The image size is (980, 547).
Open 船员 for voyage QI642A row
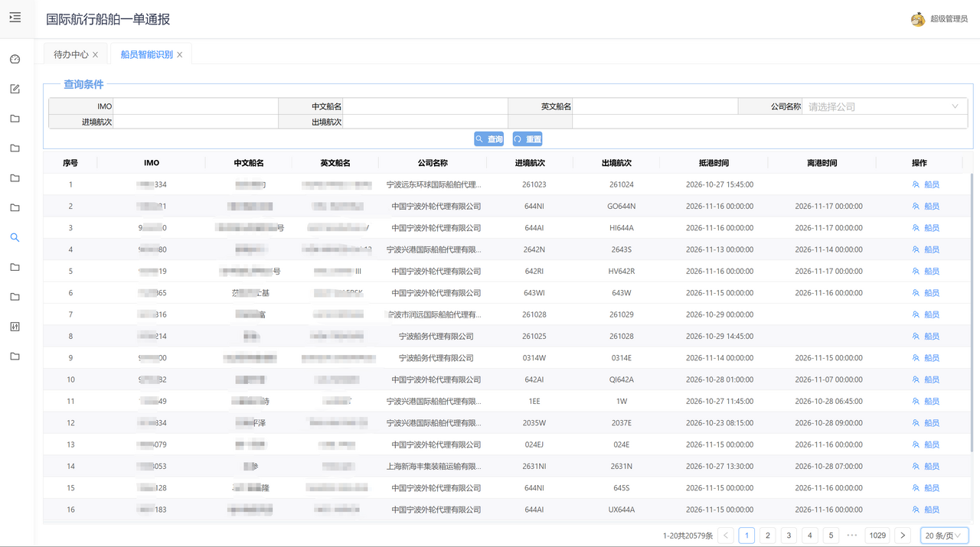click(926, 379)
